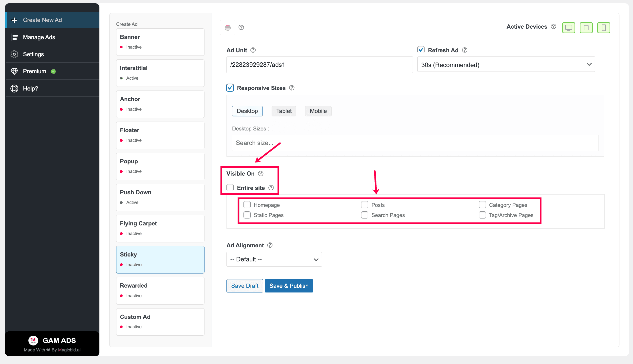Check the Tag/Archive Pages checkbox
633x364 pixels.
pyautogui.click(x=482, y=215)
